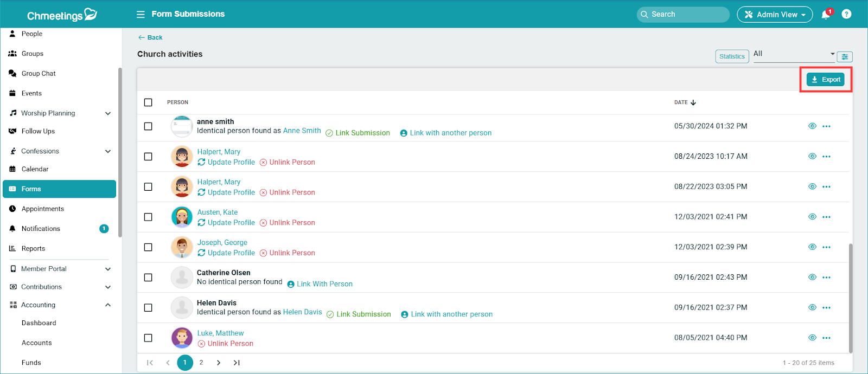Check the box for Helen Davis row
This screenshot has height=374, width=868.
148,308
